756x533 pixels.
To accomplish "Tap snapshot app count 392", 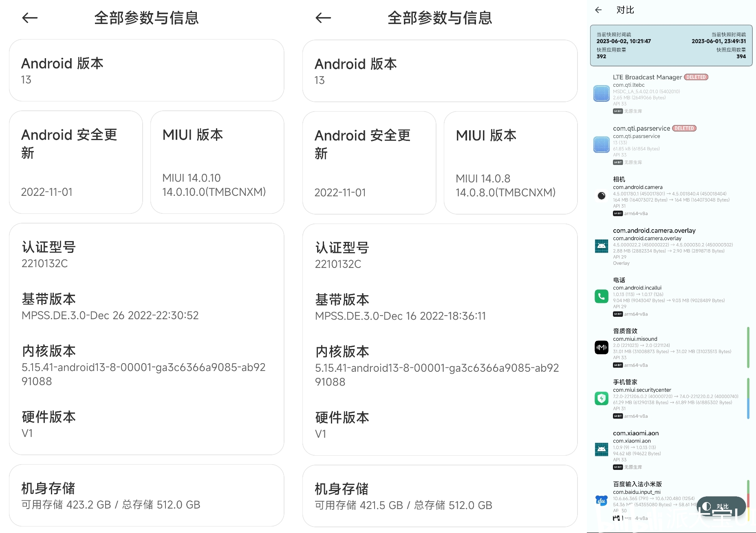I will tap(601, 57).
